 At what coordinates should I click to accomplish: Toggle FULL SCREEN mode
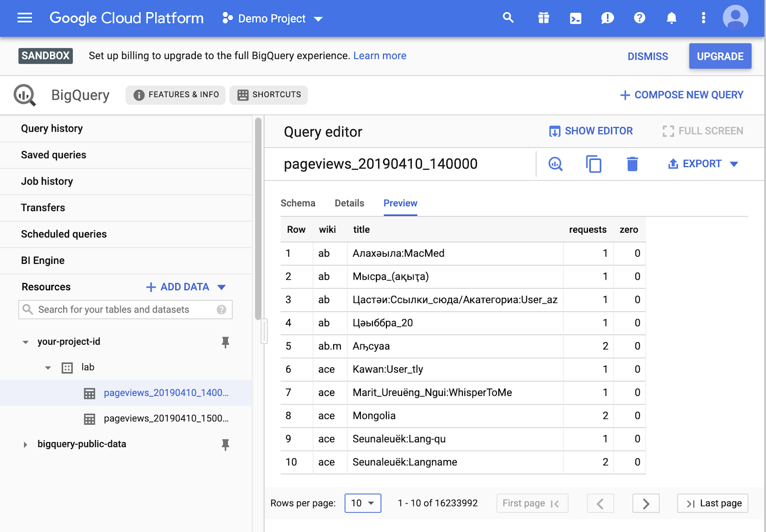click(x=703, y=131)
